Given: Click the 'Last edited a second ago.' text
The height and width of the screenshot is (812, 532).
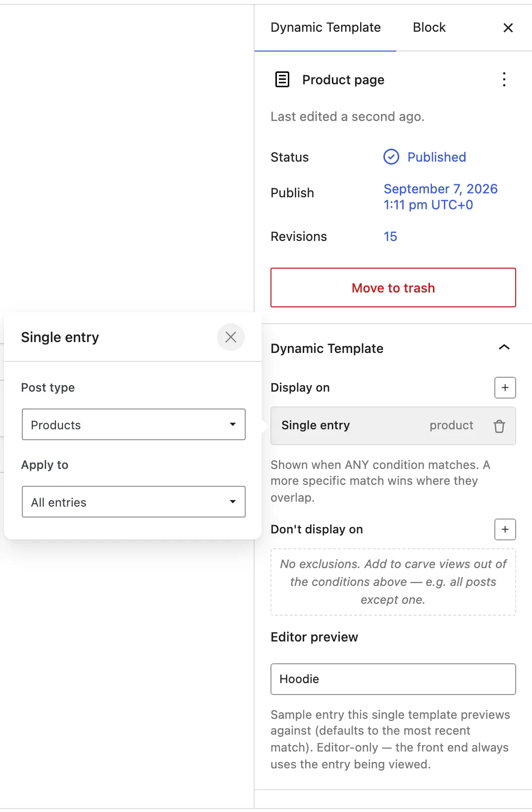Looking at the screenshot, I should click(347, 116).
